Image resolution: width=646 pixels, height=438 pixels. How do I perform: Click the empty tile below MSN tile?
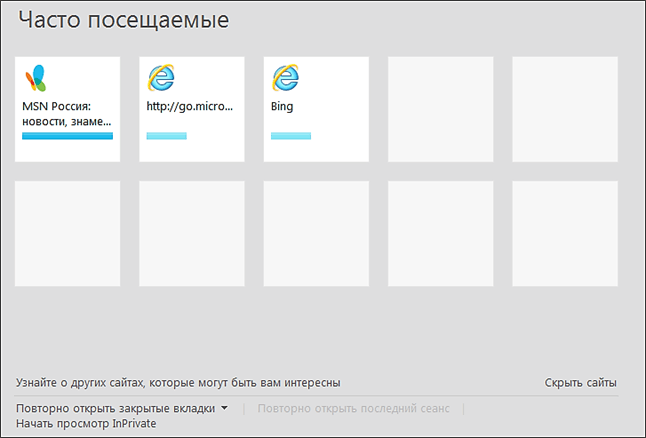tap(67, 233)
